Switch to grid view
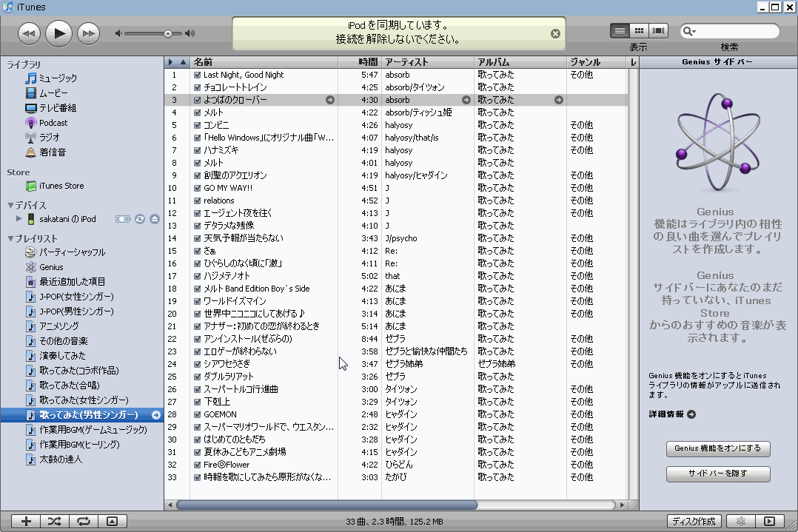 [640, 31]
